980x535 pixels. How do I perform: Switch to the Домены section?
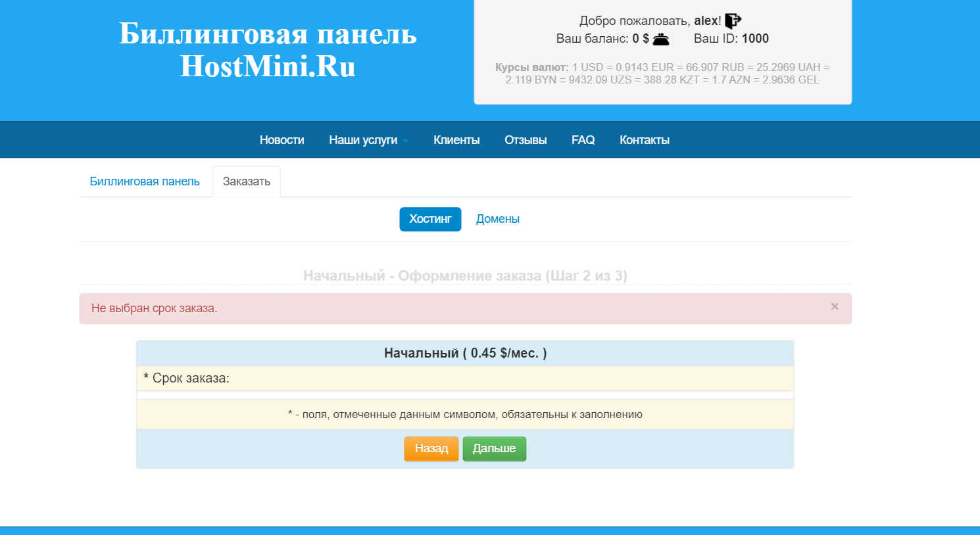click(x=497, y=219)
